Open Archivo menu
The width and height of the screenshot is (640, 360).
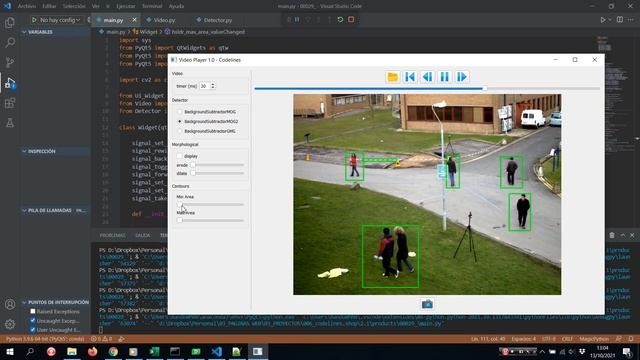tap(27, 6)
